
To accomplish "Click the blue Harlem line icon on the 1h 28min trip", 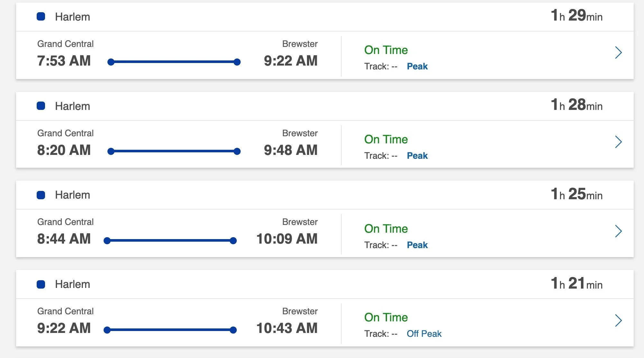I will point(41,106).
